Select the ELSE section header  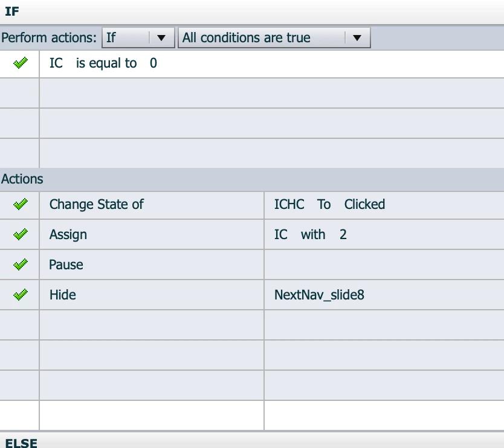click(252, 441)
